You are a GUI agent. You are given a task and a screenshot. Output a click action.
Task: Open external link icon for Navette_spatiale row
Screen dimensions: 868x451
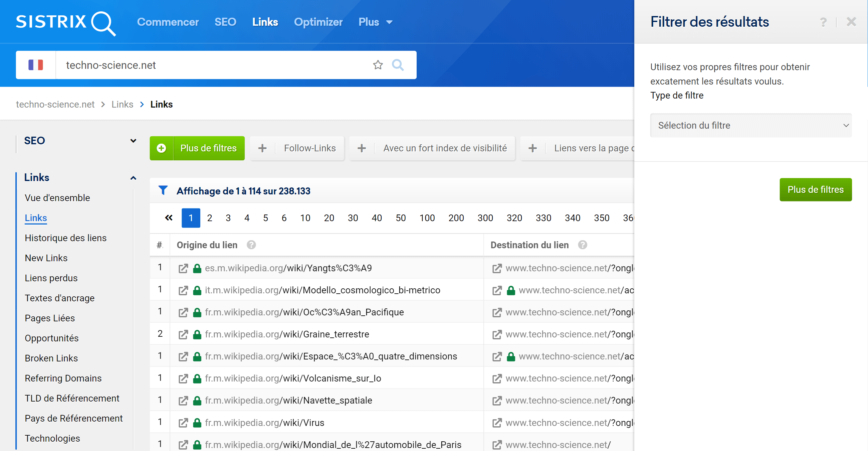[183, 401]
